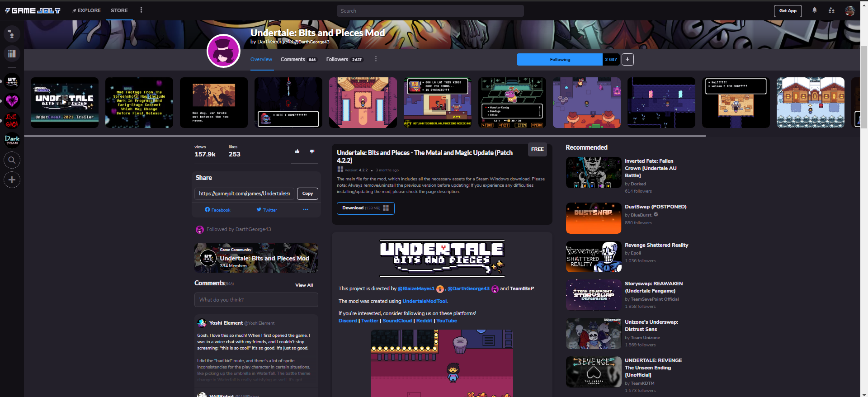
Task: Toggle the Following button
Action: (560, 59)
